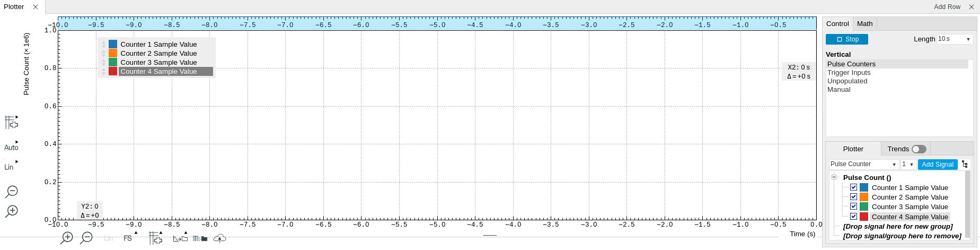
Task: Open the Pulse Counter signal dropdown
Action: 863,165
